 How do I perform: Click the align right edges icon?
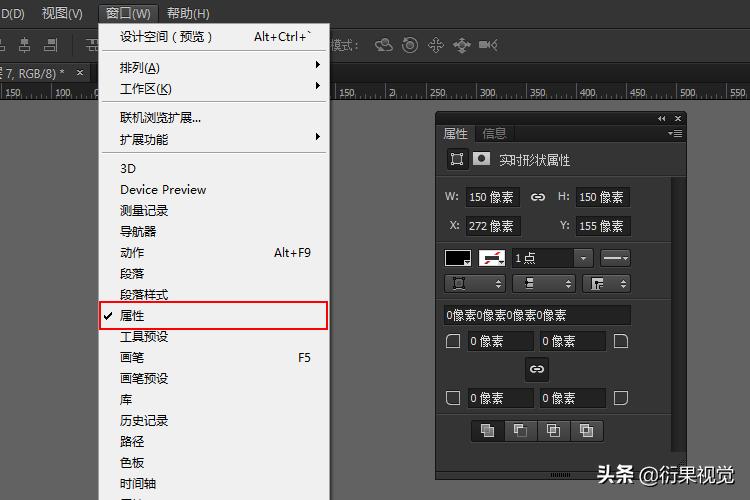(50, 45)
